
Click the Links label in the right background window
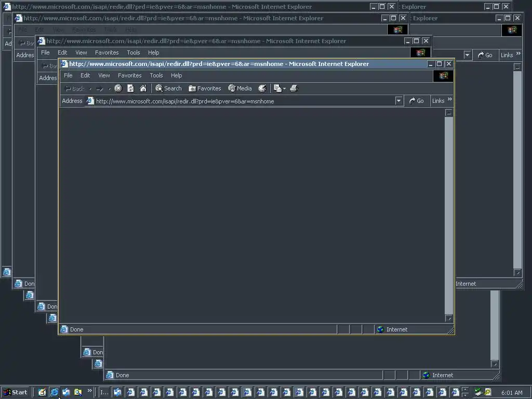coord(507,55)
